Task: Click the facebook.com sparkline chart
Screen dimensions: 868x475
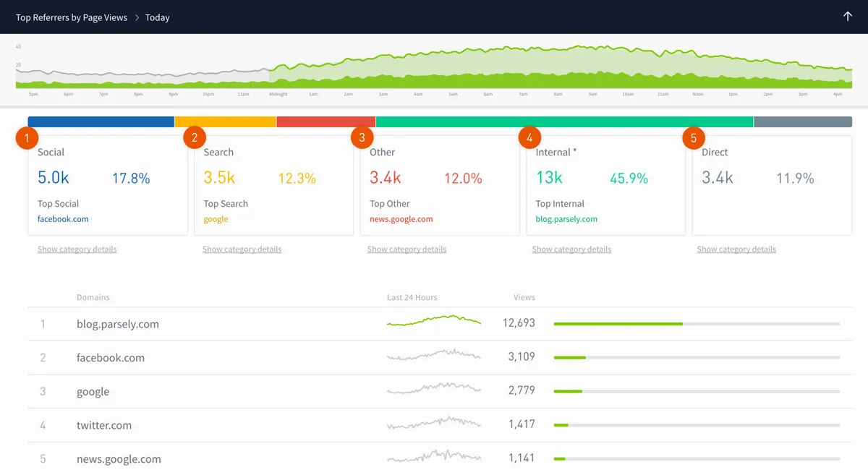Action: coord(434,355)
